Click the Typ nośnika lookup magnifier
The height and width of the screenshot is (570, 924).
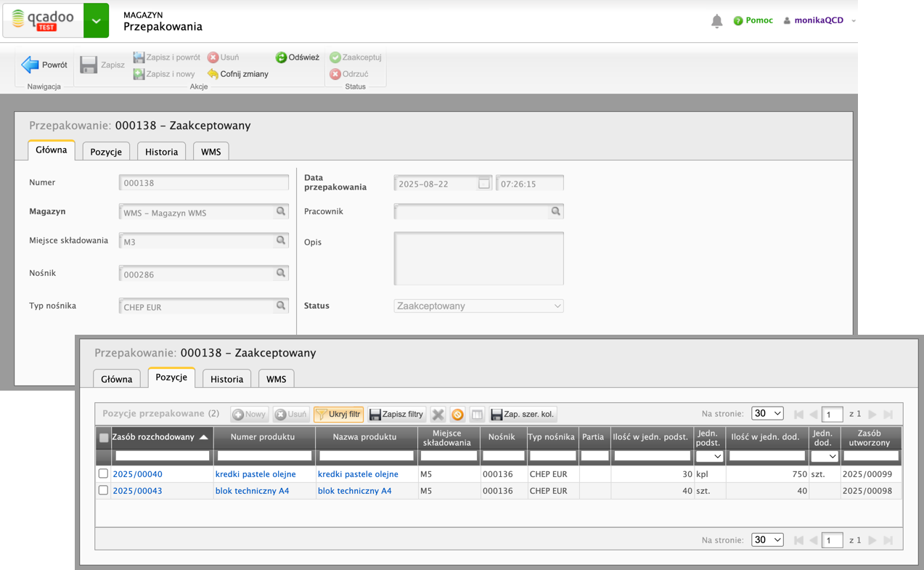pyautogui.click(x=281, y=306)
